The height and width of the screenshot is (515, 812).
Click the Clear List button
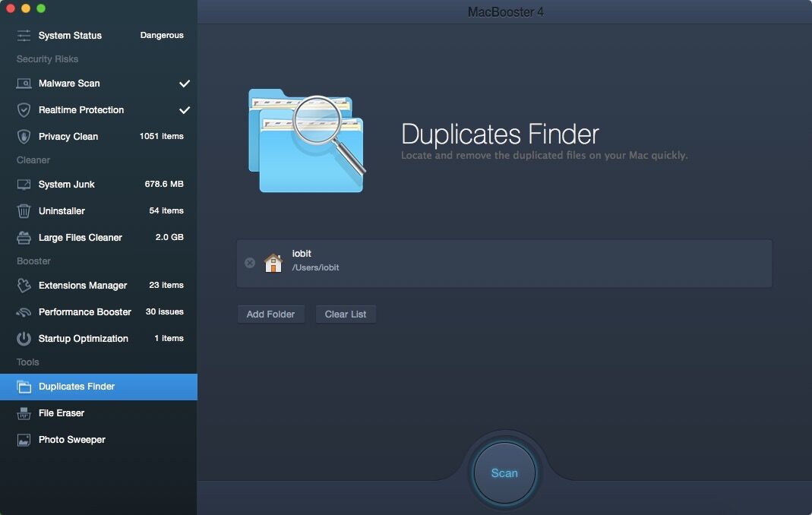(x=346, y=314)
